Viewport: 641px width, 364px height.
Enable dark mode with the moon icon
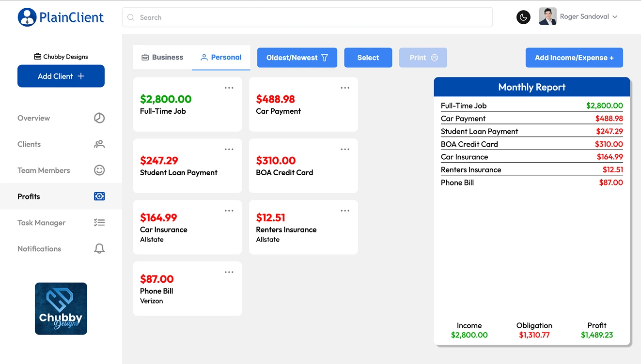[523, 17]
